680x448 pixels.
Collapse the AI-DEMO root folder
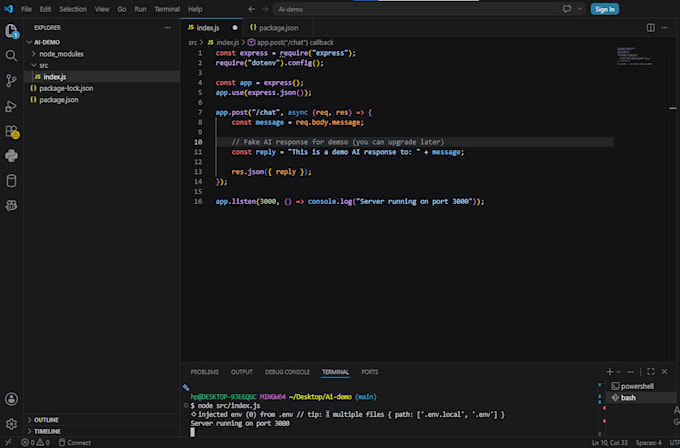point(102,42)
